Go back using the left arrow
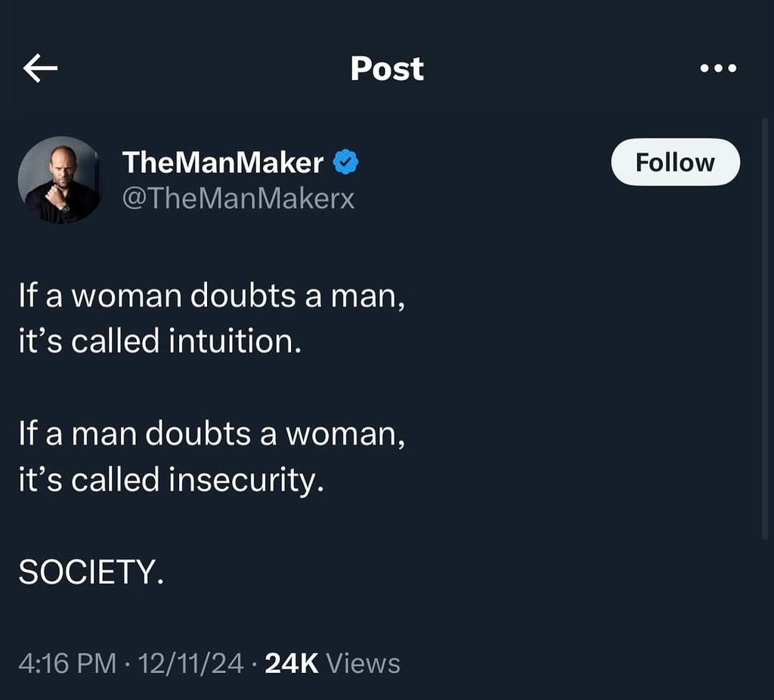Image resolution: width=774 pixels, height=700 pixels. click(x=41, y=69)
